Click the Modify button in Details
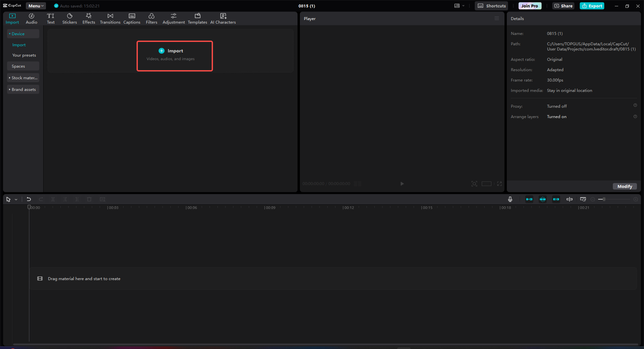Screen dimensions: 644x349 pyautogui.click(x=625, y=186)
